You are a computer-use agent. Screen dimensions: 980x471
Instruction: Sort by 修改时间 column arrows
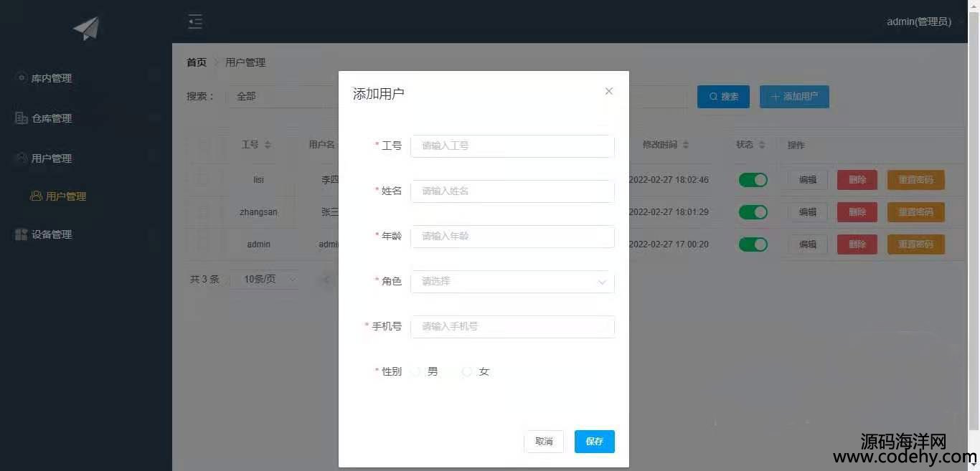686,145
